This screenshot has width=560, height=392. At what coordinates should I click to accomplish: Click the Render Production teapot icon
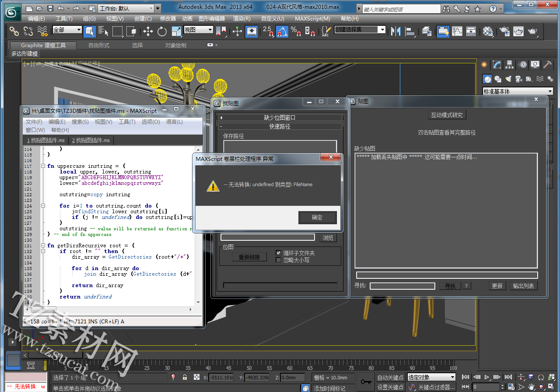point(532,31)
